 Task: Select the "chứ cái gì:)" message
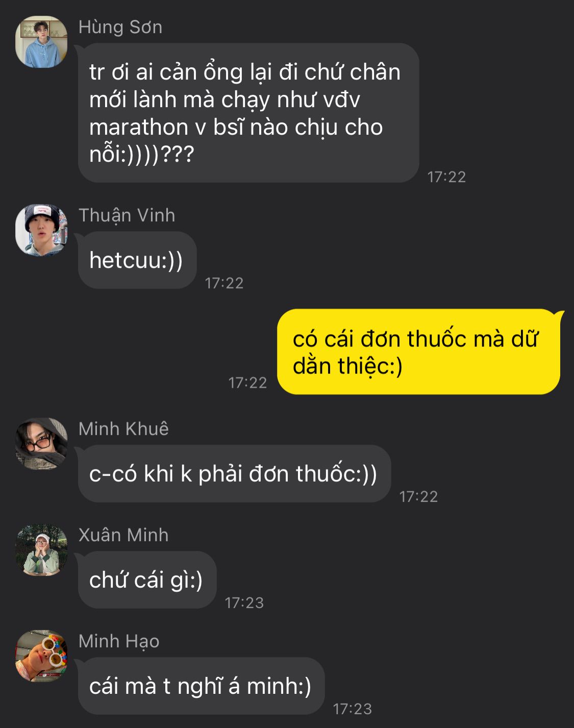coord(147,580)
